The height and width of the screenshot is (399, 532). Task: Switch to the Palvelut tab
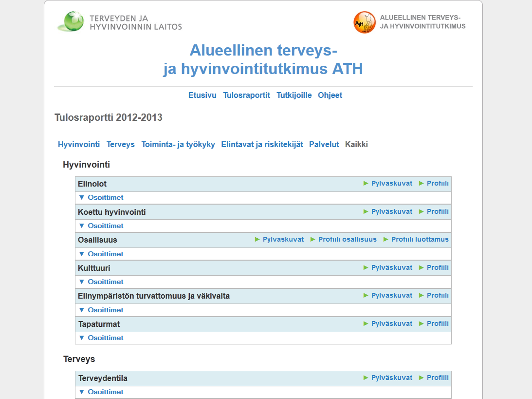(324, 144)
